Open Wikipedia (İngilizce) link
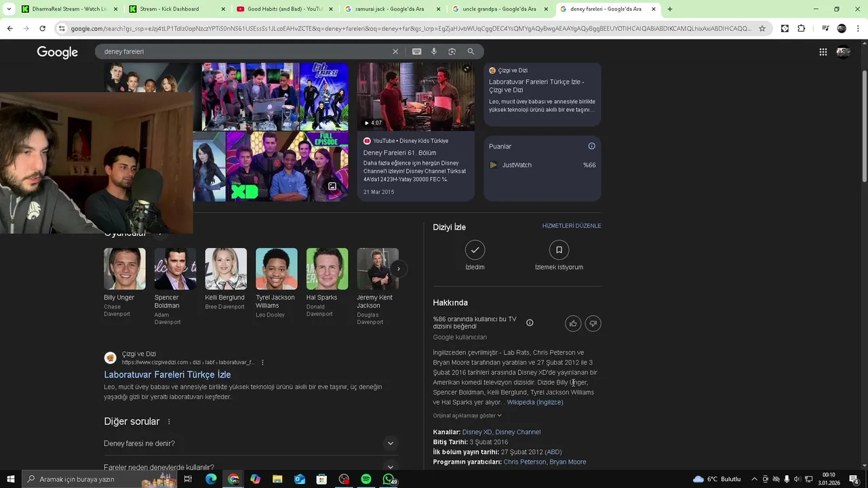The width and height of the screenshot is (868, 488). [x=535, y=402]
